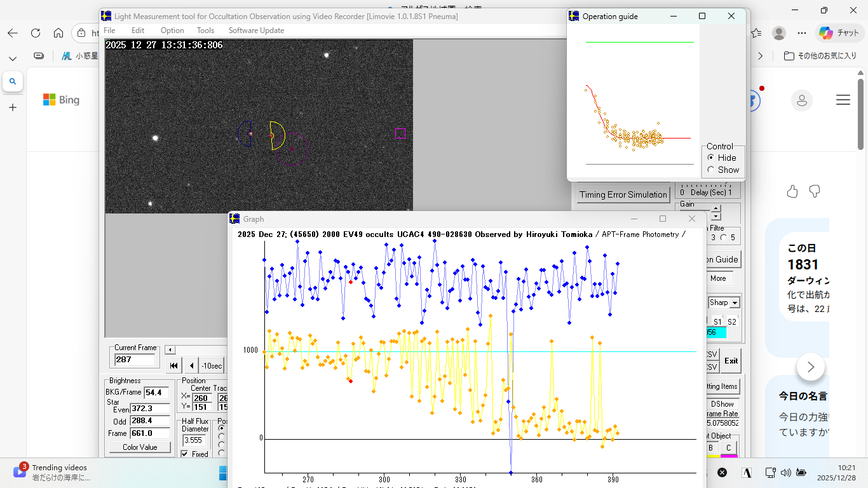Jump to the first frame button
The image size is (868, 488).
pyautogui.click(x=173, y=365)
